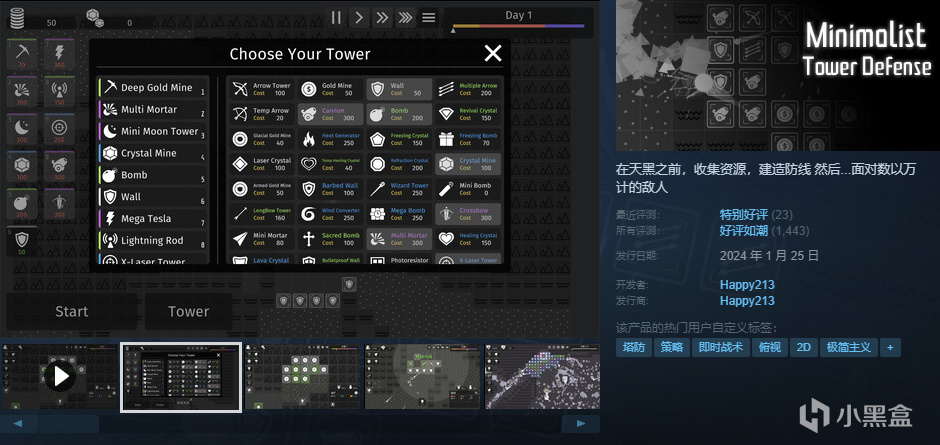Pick the Gold Mine tower
Screen dimensions: 940x445
(x=331, y=89)
